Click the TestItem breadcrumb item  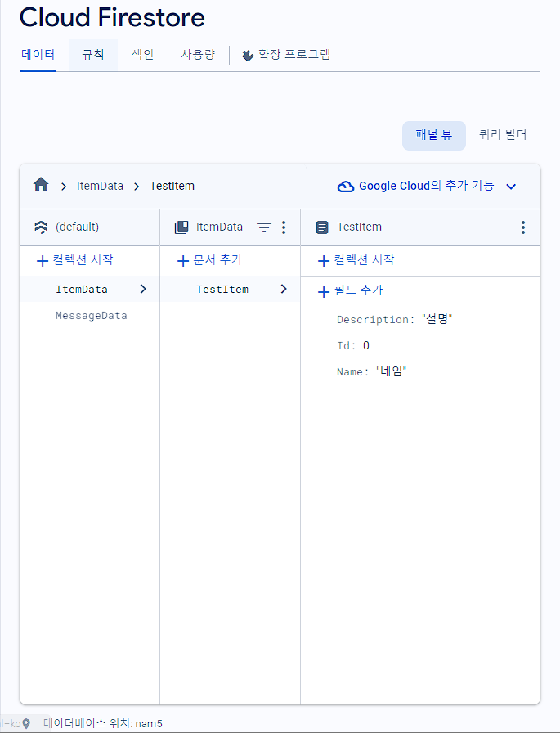(172, 186)
